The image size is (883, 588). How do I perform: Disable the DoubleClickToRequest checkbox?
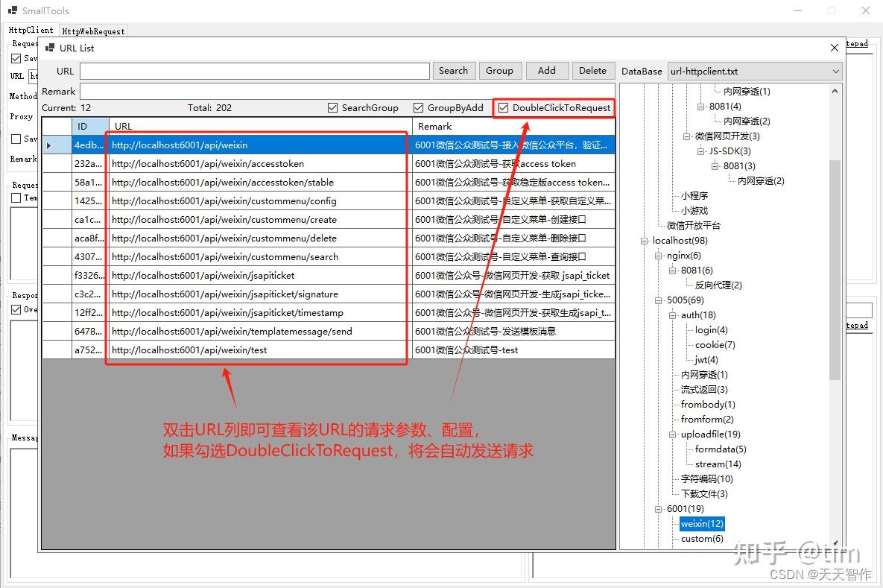point(504,108)
